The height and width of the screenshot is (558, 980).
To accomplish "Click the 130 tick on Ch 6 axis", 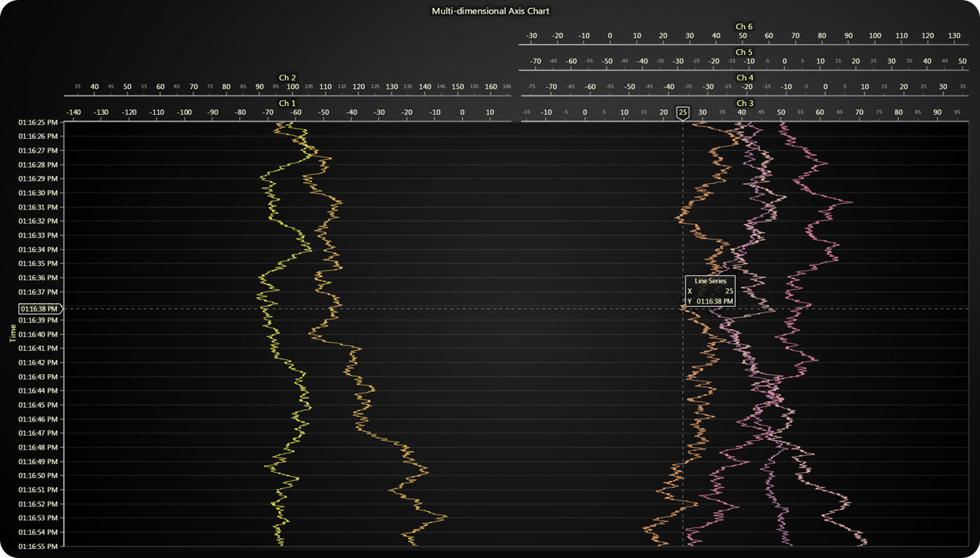I will [x=954, y=36].
